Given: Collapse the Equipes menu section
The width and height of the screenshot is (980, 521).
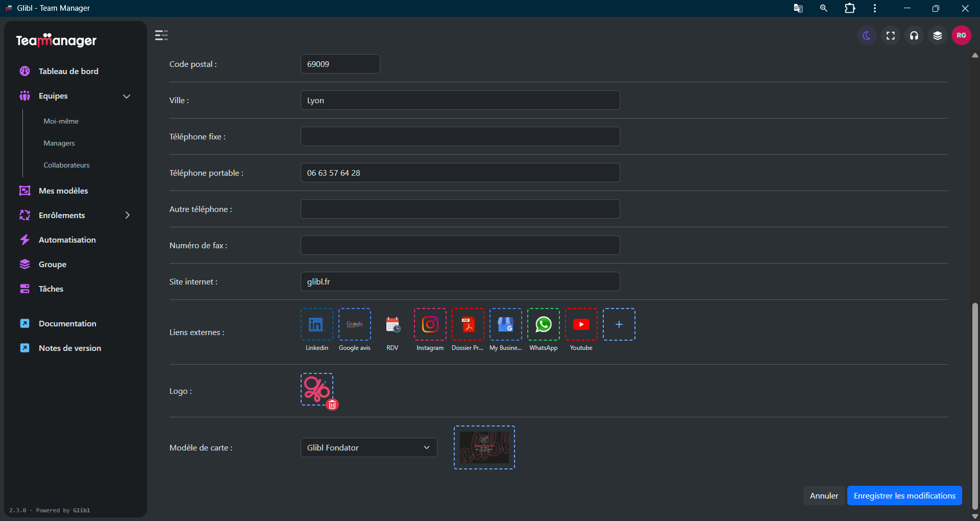Looking at the screenshot, I should 126,96.
